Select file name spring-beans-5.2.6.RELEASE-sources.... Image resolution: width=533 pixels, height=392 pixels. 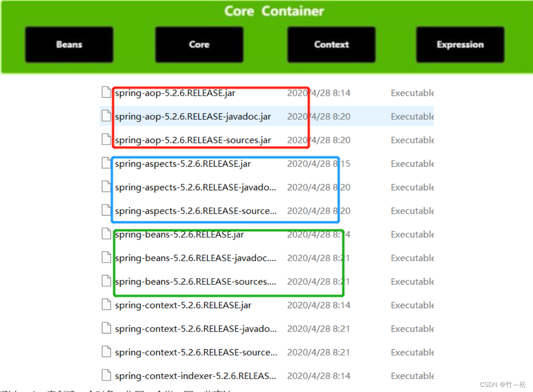click(195, 281)
